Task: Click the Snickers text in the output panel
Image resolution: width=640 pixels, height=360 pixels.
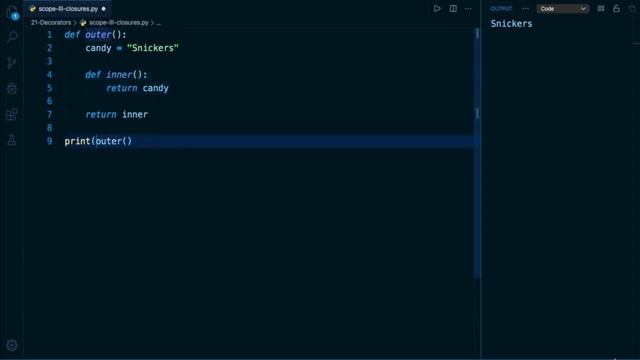Action: [511, 24]
